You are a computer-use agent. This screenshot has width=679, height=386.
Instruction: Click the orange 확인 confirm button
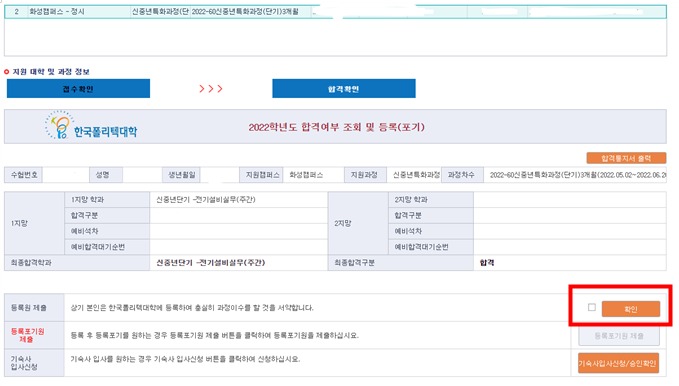[x=630, y=309]
